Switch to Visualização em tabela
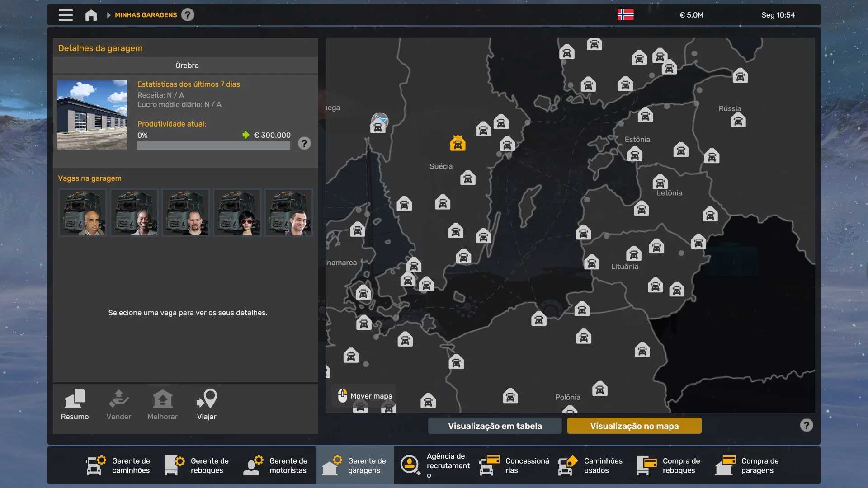Viewport: 868px width, 488px height. 495,426
